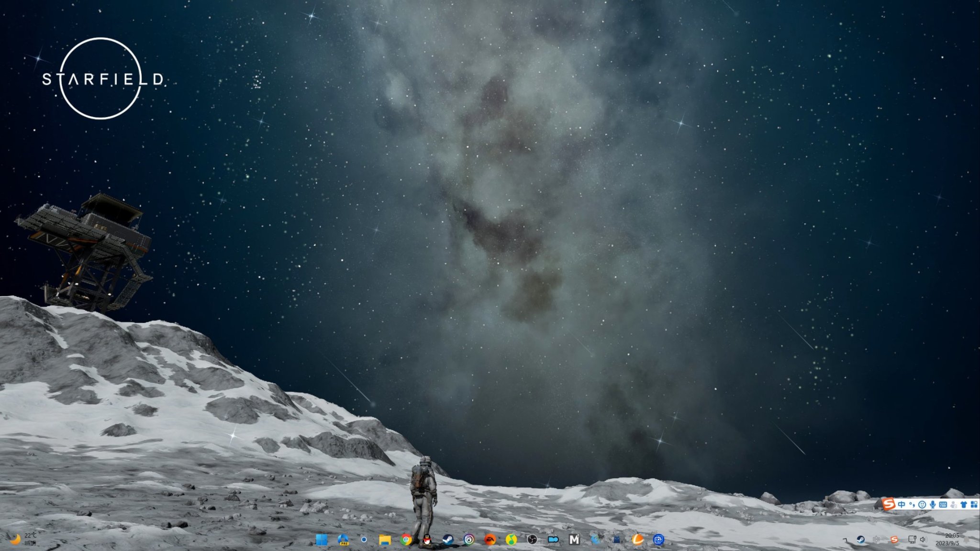This screenshot has height=551, width=980.
Task: Launch Steam from the taskbar
Action: coord(448,540)
